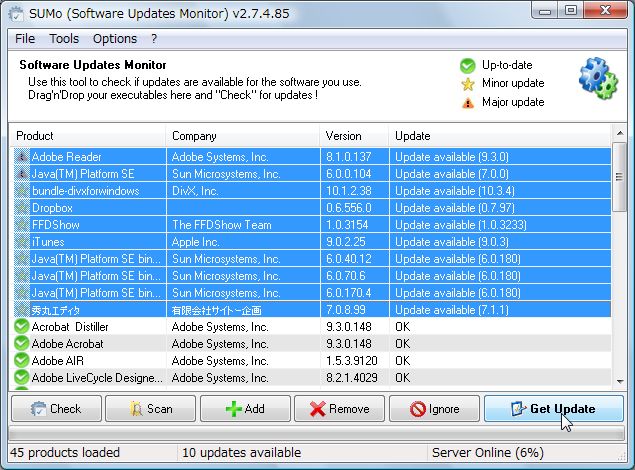Viewport: 635px width, 470px height.
Task: Click '45 products loaded' status text
Action: (x=65, y=452)
